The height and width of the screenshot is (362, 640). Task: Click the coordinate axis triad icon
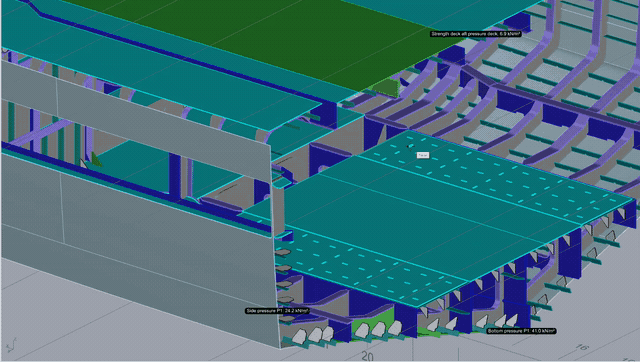11,345
